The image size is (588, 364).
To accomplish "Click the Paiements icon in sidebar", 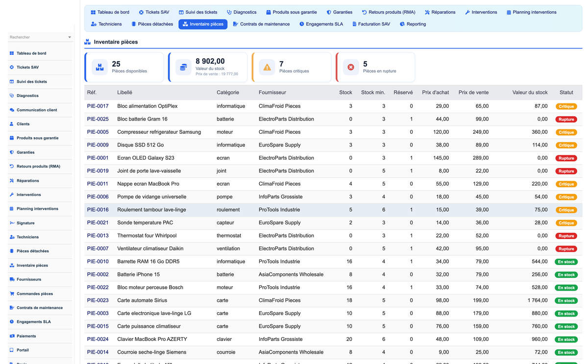I will click(12, 336).
